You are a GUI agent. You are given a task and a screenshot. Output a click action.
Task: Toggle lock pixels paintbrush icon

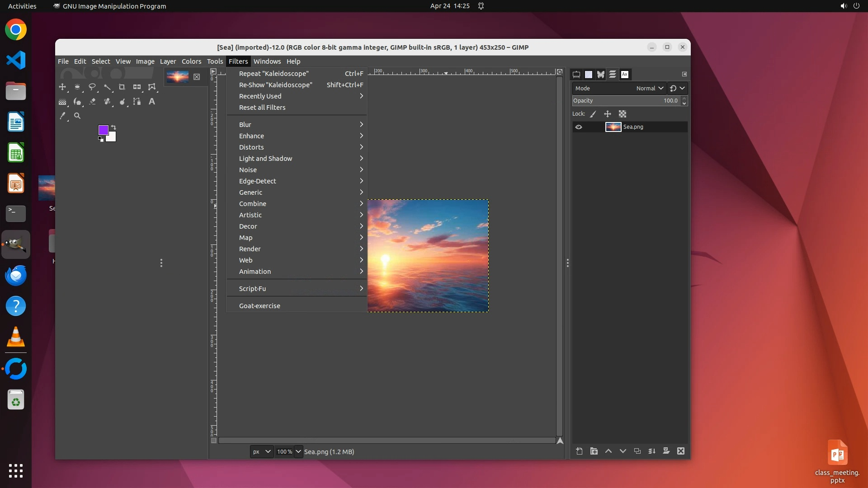point(593,114)
